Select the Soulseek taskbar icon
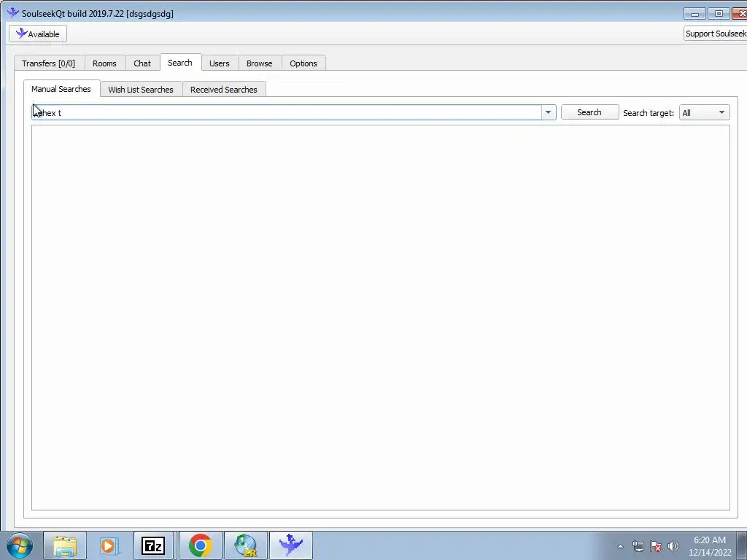This screenshot has height=560, width=747. 291,545
